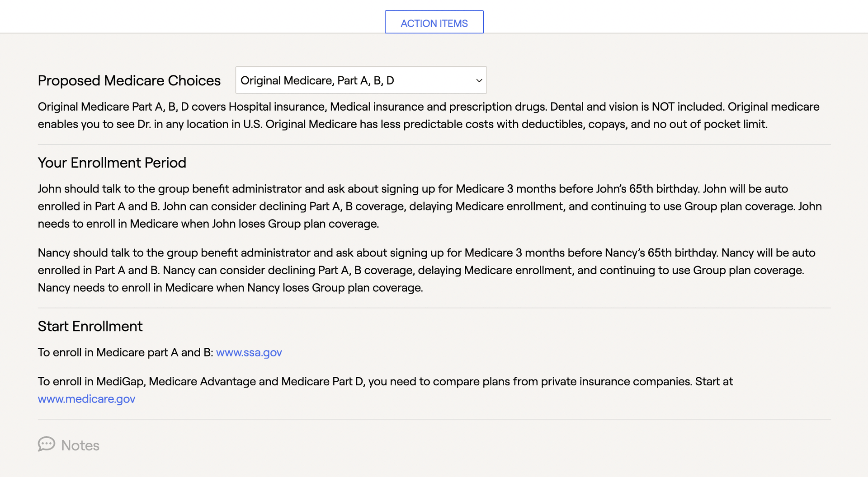Open the Proposed Medicare Choices dropdown
Viewport: 868px width, 477px height.
[361, 80]
